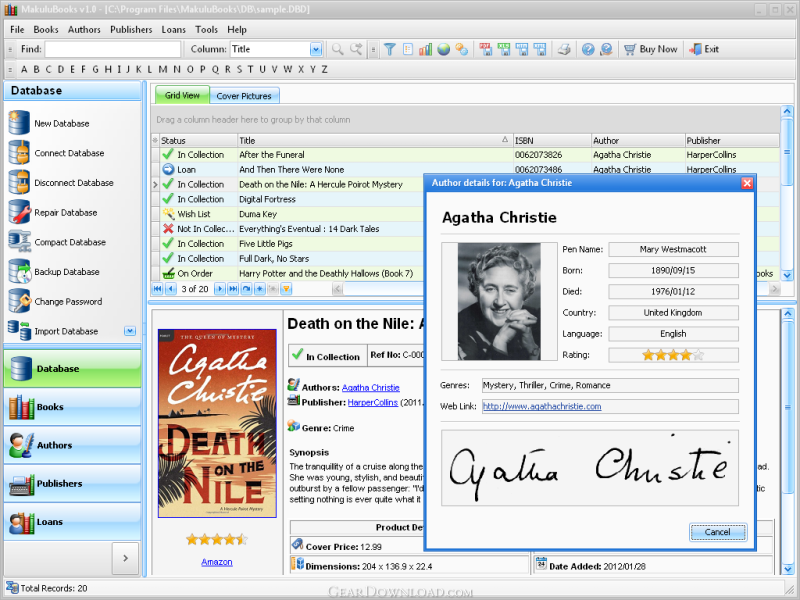Click the globe icon in the toolbar
This screenshot has height=600, width=800.
(x=443, y=49)
